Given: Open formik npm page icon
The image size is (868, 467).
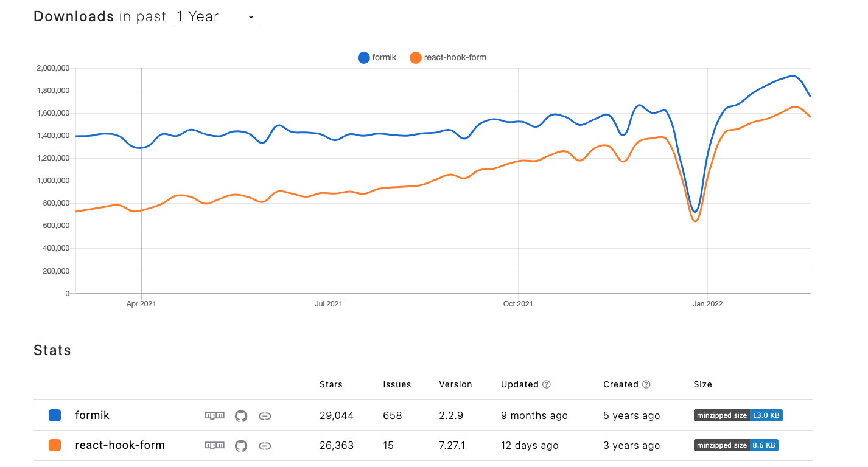Looking at the screenshot, I should [x=214, y=415].
